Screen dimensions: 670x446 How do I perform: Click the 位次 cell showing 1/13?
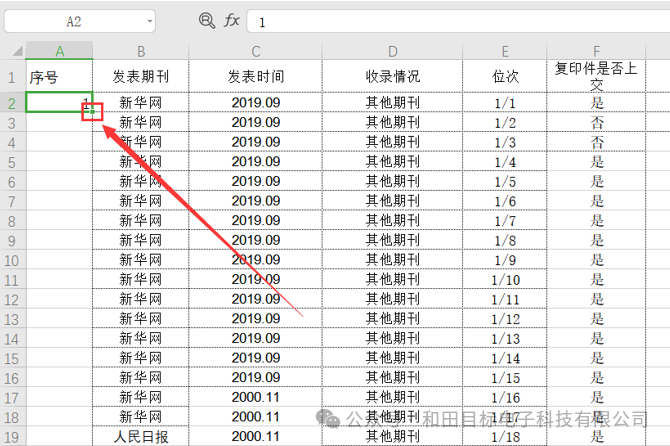point(505,339)
